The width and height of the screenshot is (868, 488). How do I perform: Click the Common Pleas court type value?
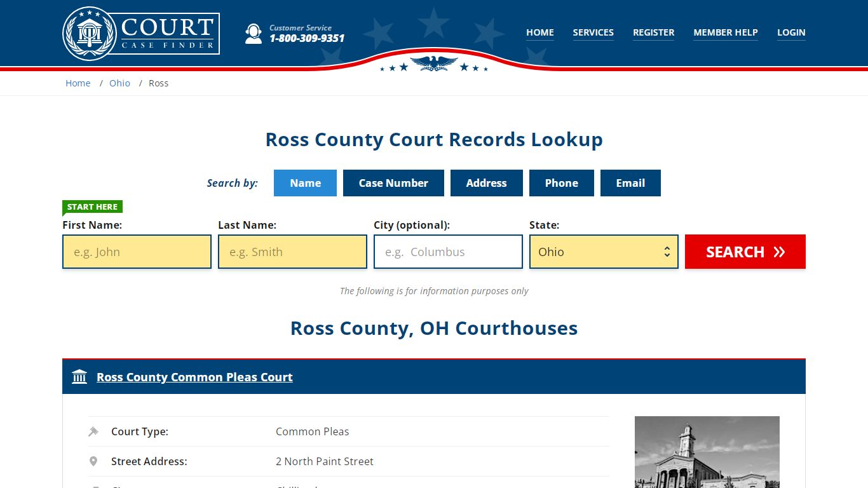point(312,431)
